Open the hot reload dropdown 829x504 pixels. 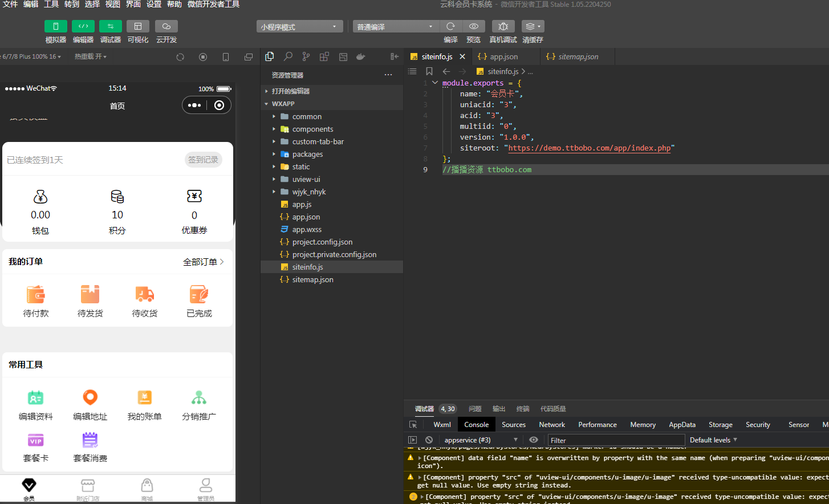tap(91, 56)
